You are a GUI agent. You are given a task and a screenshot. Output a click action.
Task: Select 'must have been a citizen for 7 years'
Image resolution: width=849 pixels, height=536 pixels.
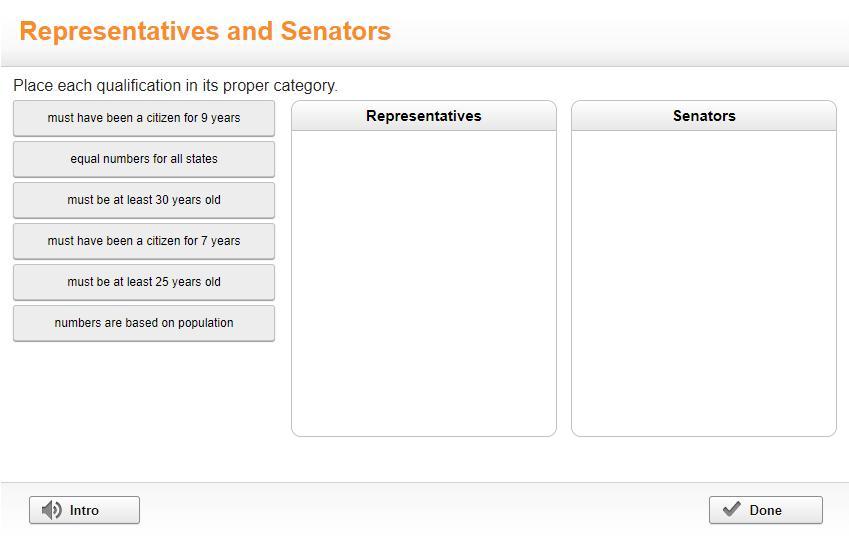(144, 241)
